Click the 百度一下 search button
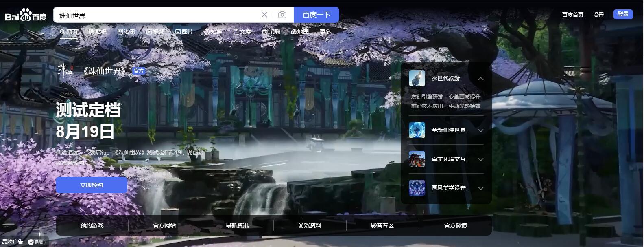 pos(316,15)
